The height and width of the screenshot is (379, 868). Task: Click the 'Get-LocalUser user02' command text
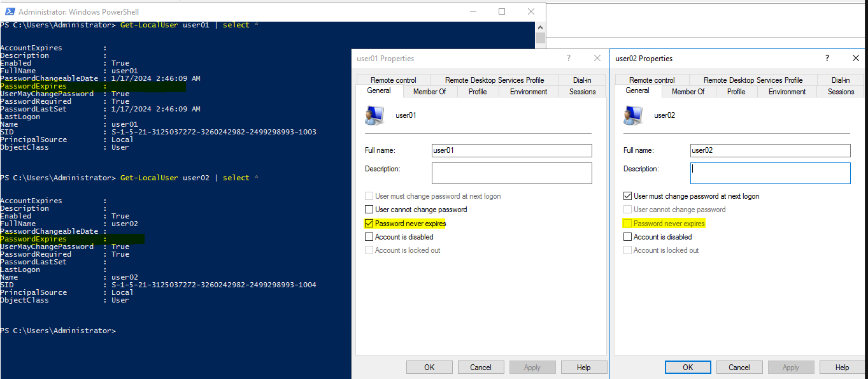[x=166, y=178]
